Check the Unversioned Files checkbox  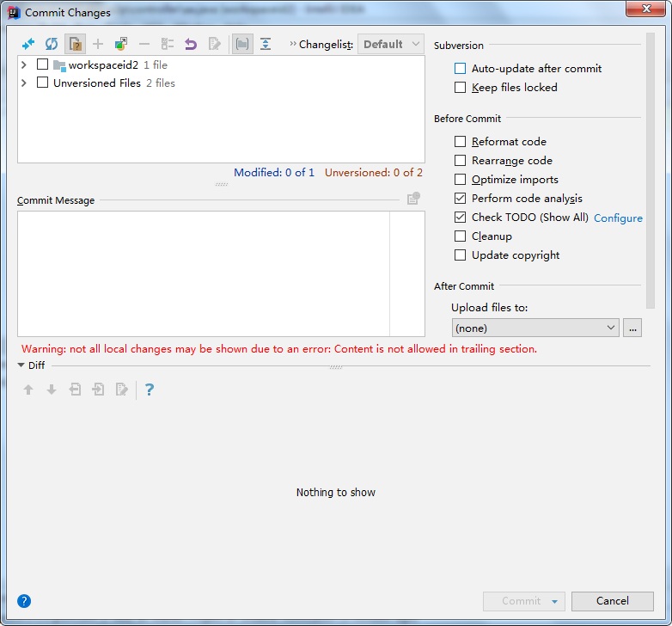(x=42, y=82)
